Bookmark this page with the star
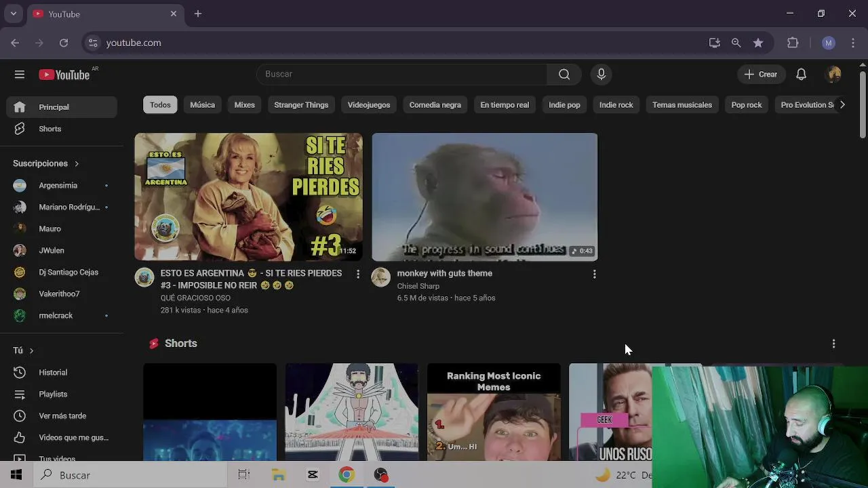Screen dimensions: 868x488 [758, 43]
